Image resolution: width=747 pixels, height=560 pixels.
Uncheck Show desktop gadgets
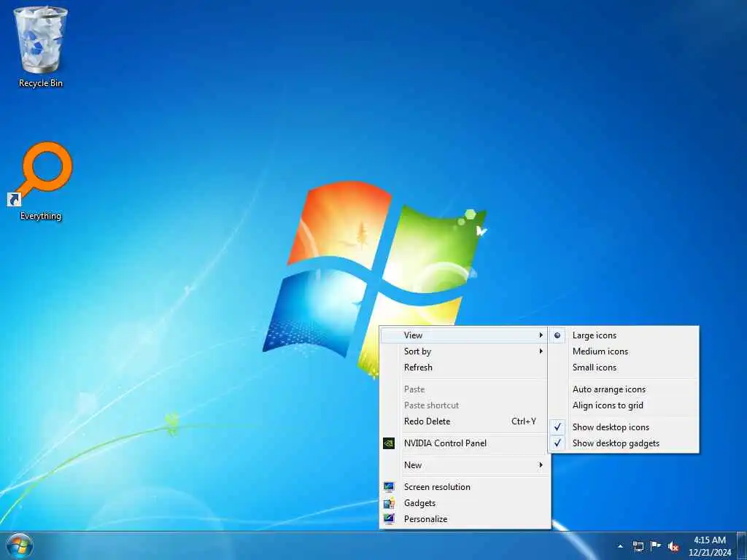tap(624, 443)
